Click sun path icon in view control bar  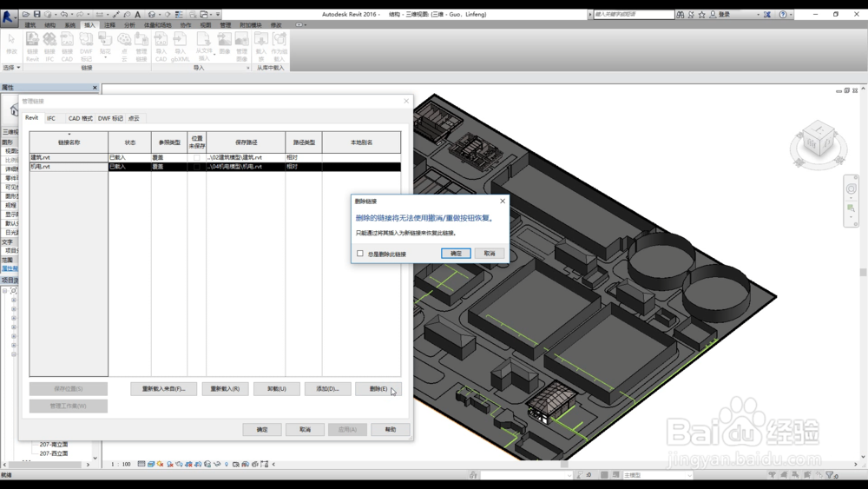coord(160,464)
